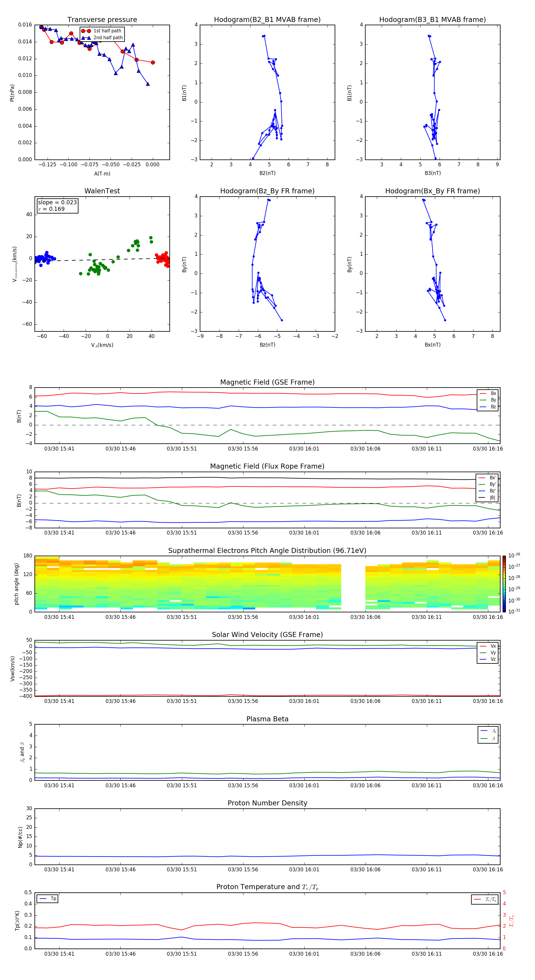
Task: Click the βp entry in Plasma Beta legend
Action: click(489, 731)
